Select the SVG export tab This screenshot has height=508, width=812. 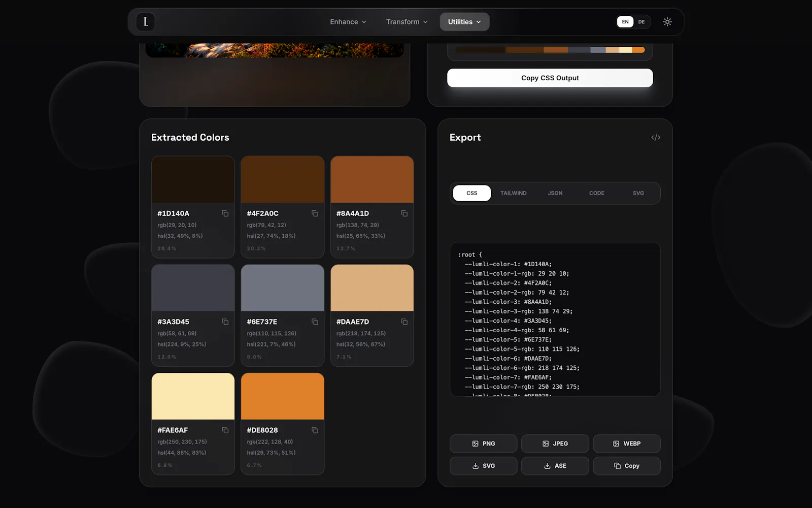638,193
